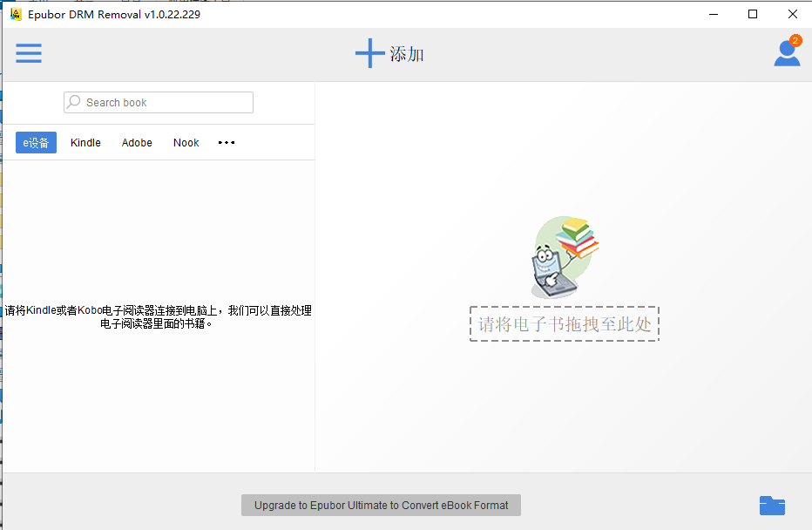The width and height of the screenshot is (812, 530).
Task: Switch to the e设备 tab
Action: (36, 142)
